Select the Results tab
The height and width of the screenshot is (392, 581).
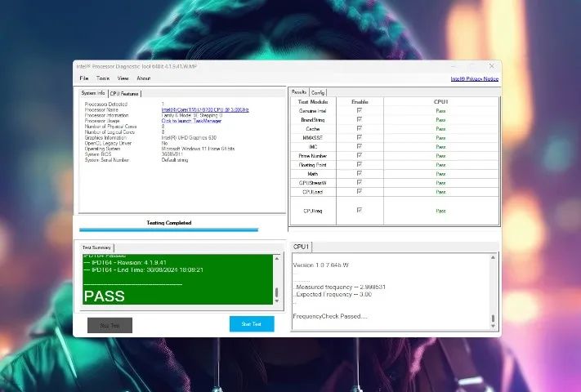(299, 92)
